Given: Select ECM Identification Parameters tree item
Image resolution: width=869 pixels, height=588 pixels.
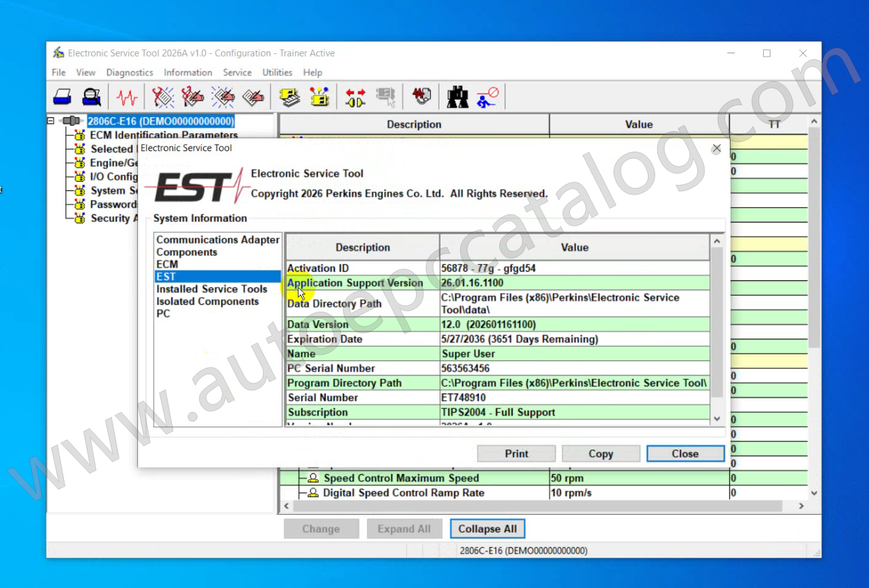Looking at the screenshot, I should click(164, 135).
